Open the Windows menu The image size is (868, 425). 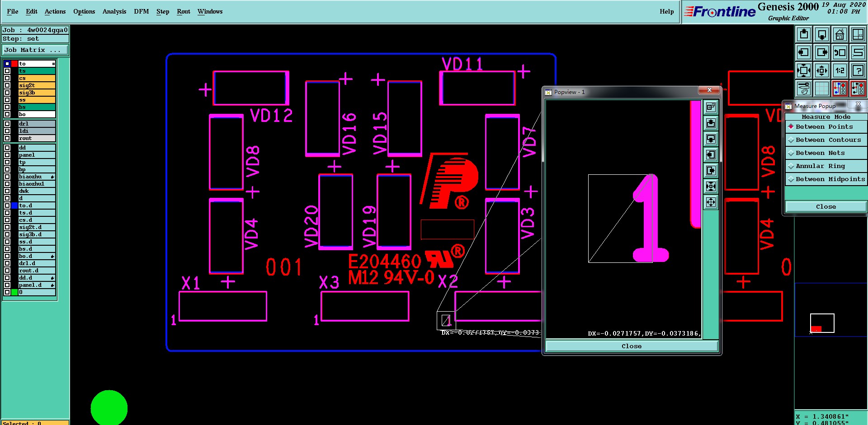210,11
